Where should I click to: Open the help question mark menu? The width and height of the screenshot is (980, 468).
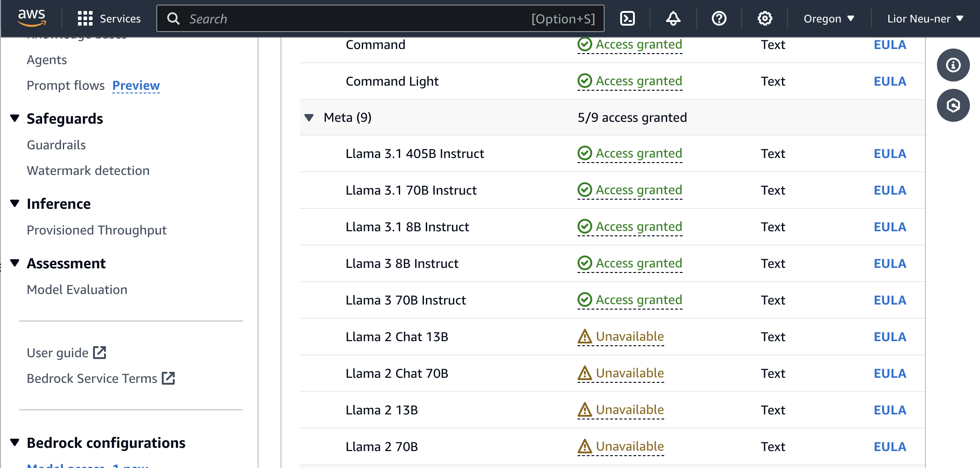[x=719, y=19]
